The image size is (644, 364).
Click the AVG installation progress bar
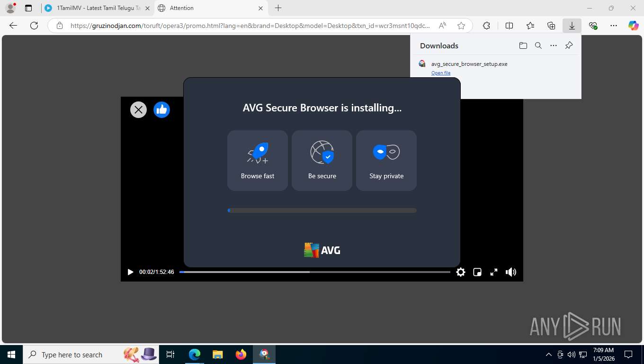click(322, 210)
